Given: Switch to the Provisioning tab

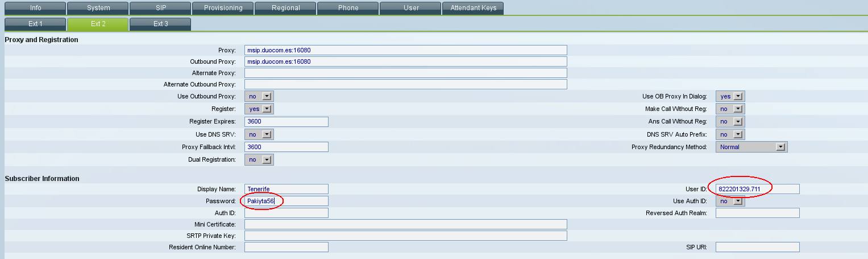Looking at the screenshot, I should 222,8.
